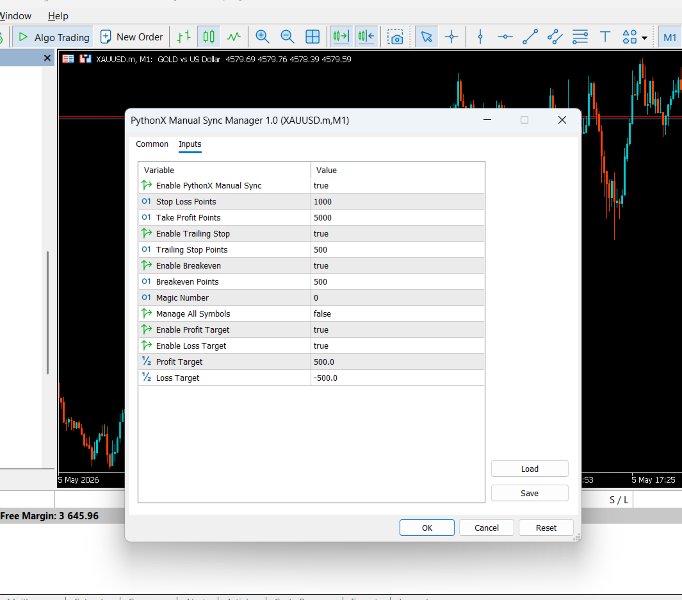Edit Take Profit Points value 5000

(398, 218)
